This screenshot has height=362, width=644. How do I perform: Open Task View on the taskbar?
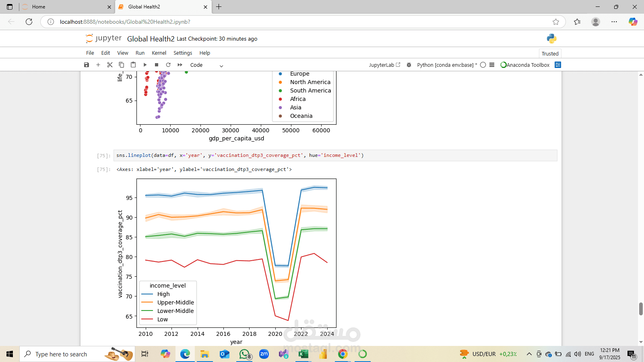pos(145,354)
